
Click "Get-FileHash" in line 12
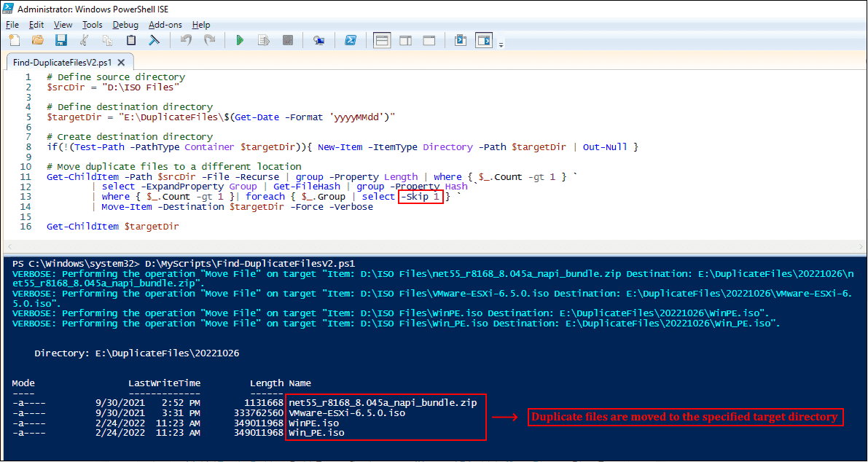(307, 187)
